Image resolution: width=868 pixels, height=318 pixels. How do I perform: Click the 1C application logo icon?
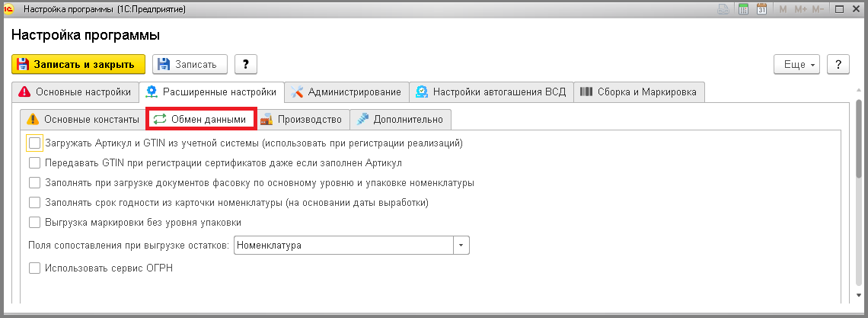point(9,9)
